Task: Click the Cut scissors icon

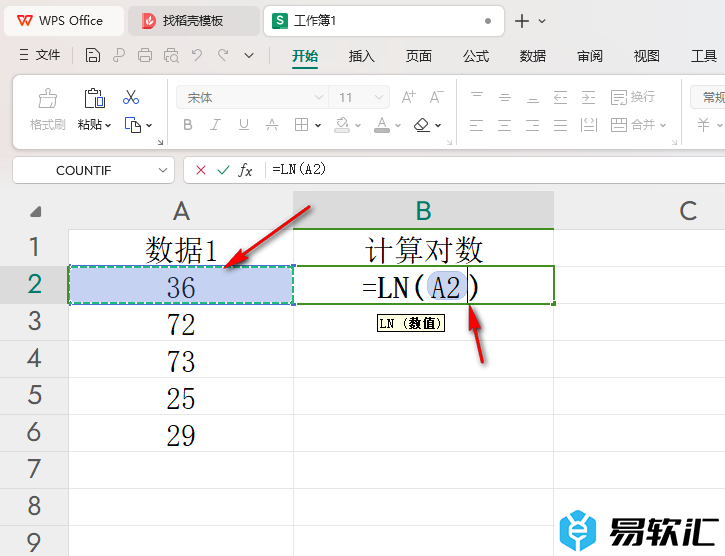Action: (x=131, y=97)
